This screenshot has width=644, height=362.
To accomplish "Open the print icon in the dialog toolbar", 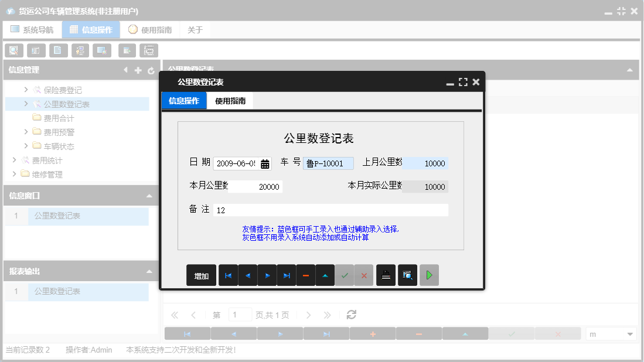I will coord(386,275).
